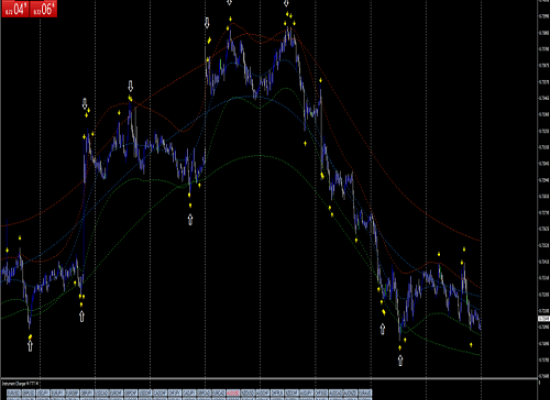The height and width of the screenshot is (400, 550).
Task: Select the pink highlighted symbol button in bottom row
Action: [233, 393]
